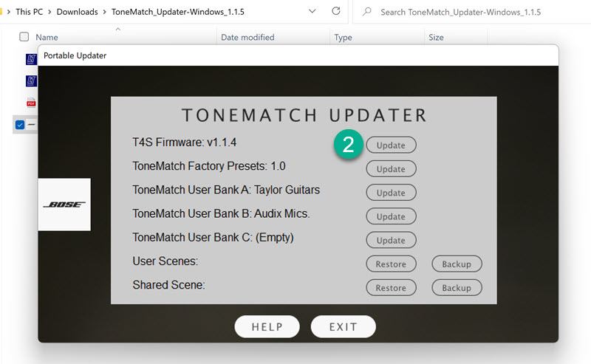Update the T4S Firmware v1.1.4
591x364 pixels.
coord(391,145)
